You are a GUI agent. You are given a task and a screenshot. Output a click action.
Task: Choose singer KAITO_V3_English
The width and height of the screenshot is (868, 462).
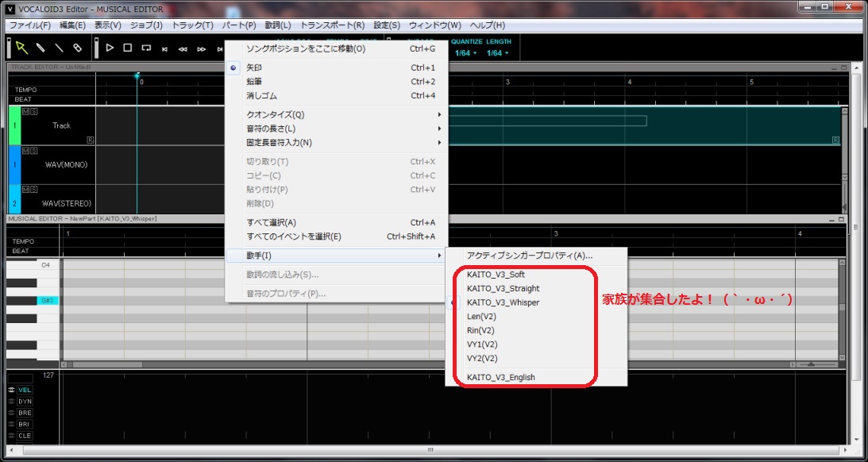(x=536, y=377)
